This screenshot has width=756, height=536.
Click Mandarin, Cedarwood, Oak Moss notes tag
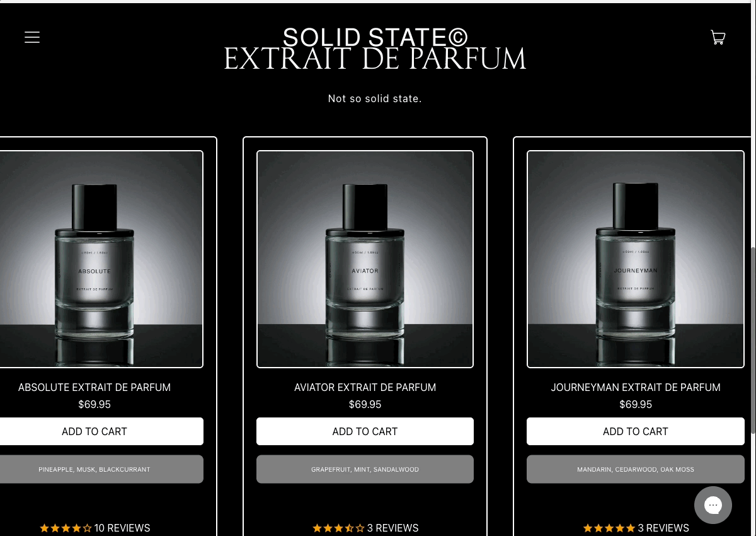[635, 469]
